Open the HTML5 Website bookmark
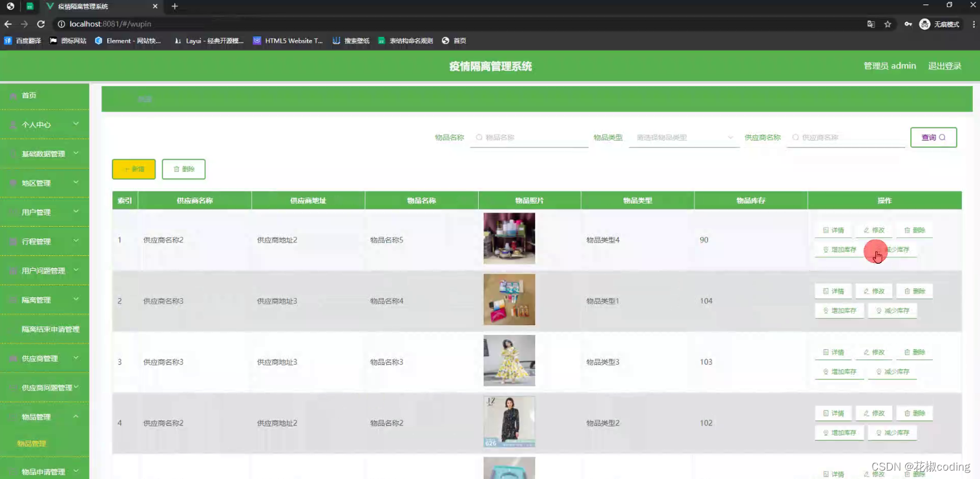The width and height of the screenshot is (980, 479). [288, 40]
